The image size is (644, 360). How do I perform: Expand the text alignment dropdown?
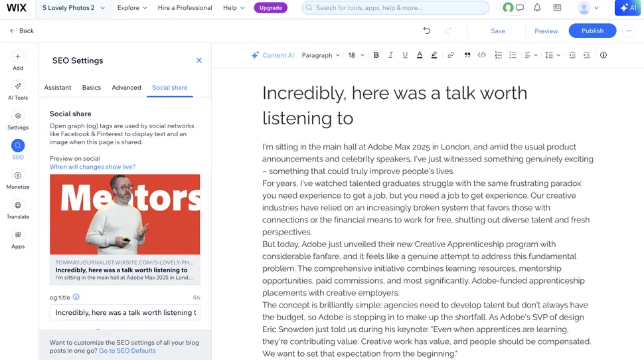tap(531, 55)
